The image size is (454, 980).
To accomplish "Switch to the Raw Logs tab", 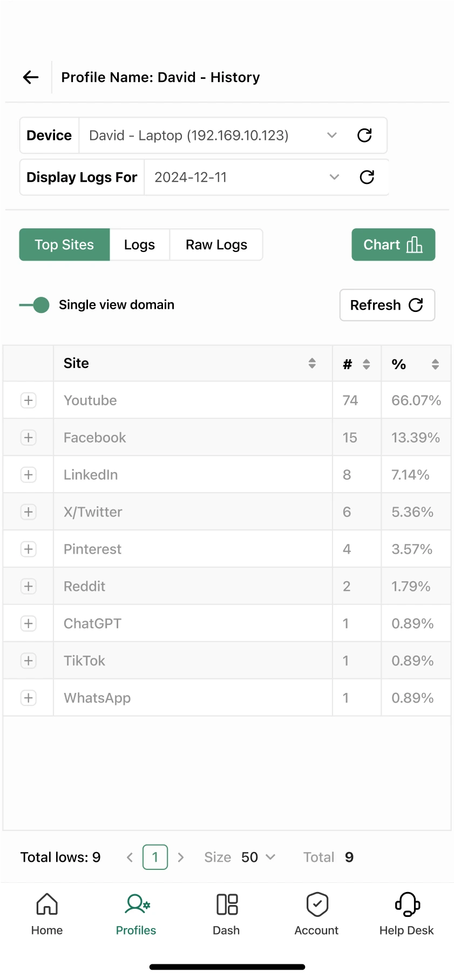I will [x=216, y=245].
